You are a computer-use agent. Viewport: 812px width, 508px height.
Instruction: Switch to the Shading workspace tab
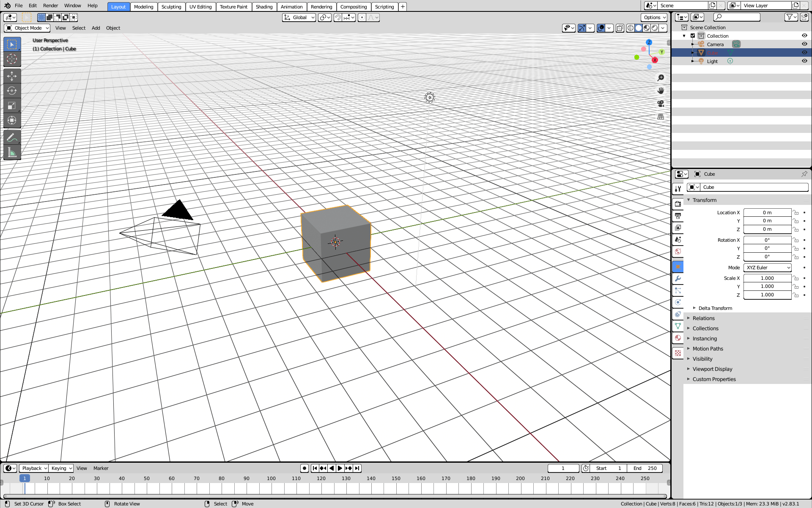coord(264,7)
